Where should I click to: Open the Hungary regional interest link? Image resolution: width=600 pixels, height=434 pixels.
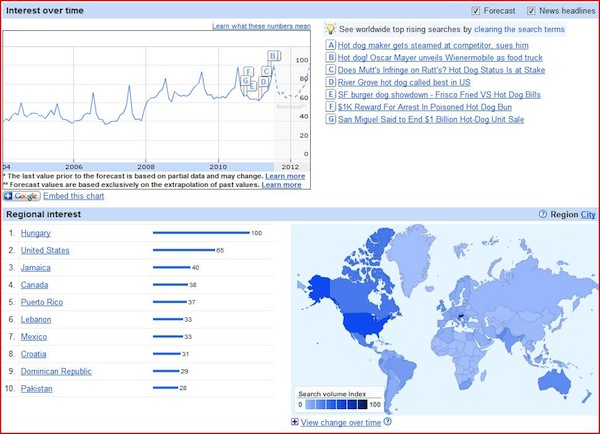tap(37, 233)
